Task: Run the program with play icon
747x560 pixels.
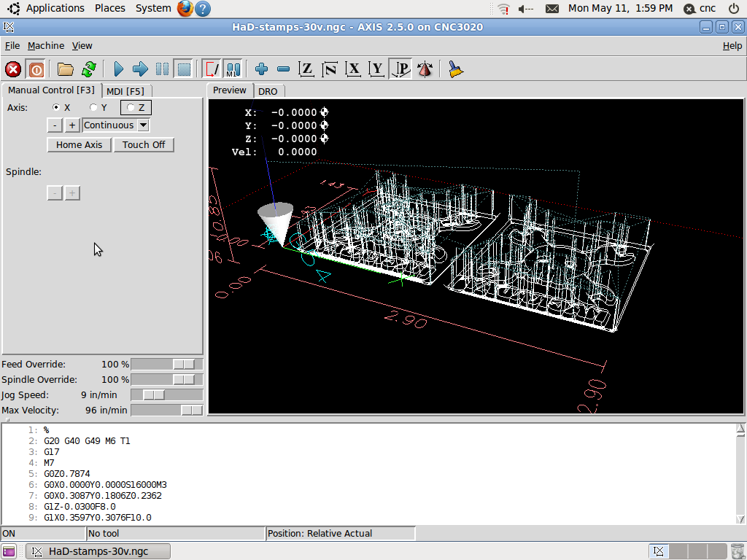Action: 119,69
